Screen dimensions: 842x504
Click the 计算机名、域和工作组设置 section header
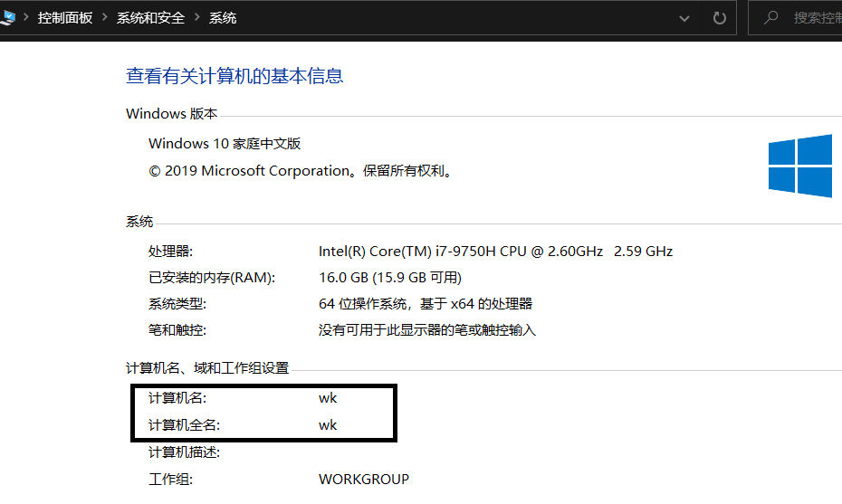point(207,367)
